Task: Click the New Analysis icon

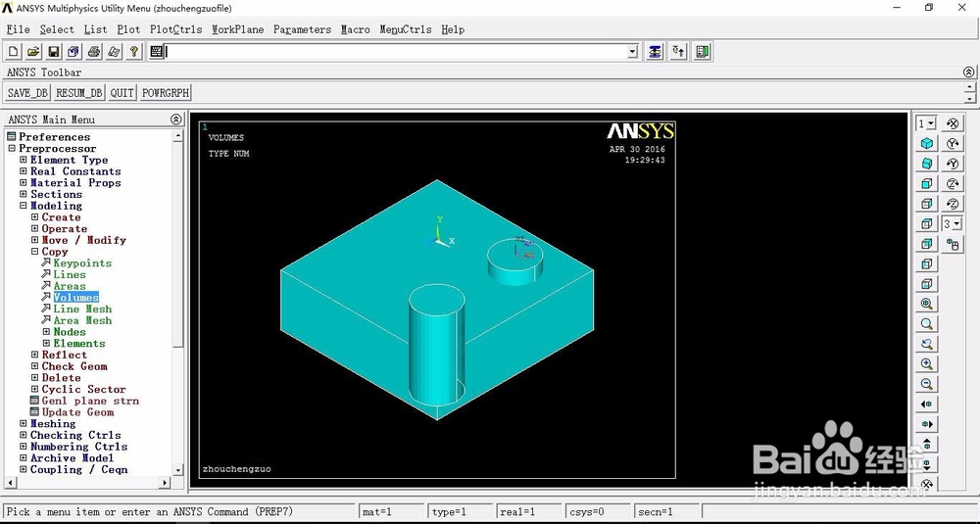Action: (x=14, y=52)
